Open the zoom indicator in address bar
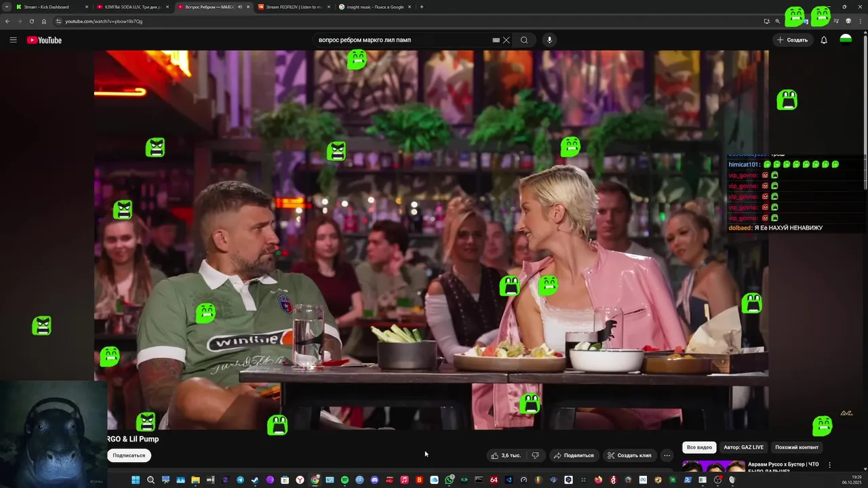Screen dimensions: 868x488 778,21
